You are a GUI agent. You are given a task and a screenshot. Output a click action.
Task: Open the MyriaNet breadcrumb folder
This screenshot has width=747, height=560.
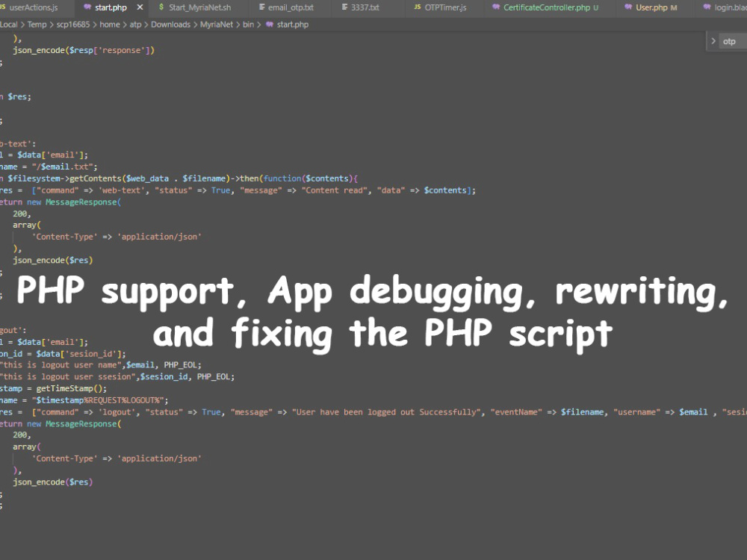[x=217, y=25]
